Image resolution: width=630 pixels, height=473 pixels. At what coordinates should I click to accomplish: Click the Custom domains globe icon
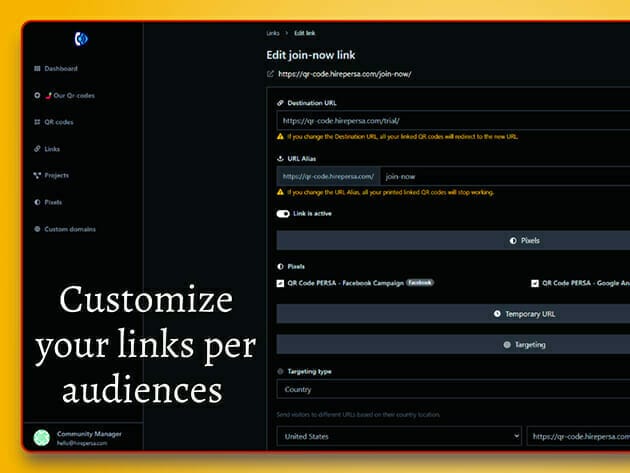(x=37, y=229)
